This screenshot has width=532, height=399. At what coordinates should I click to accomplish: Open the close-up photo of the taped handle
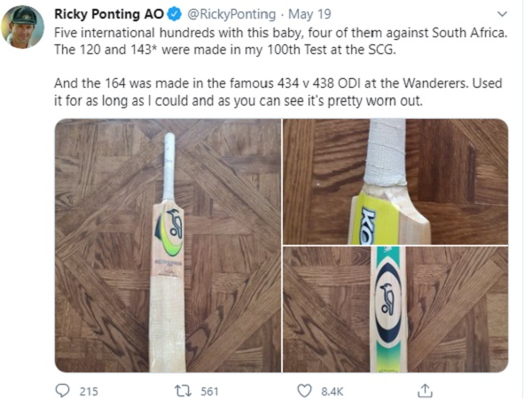[395, 181]
